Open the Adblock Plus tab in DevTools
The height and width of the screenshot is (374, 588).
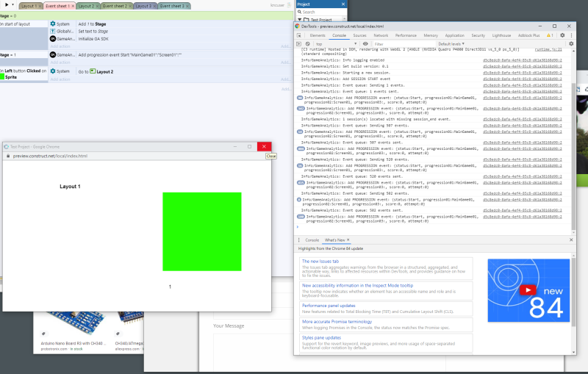(x=528, y=35)
